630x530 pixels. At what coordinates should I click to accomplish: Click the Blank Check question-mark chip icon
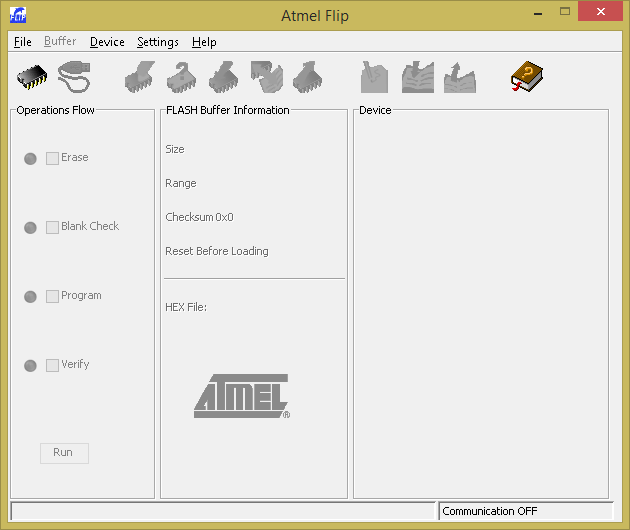181,76
